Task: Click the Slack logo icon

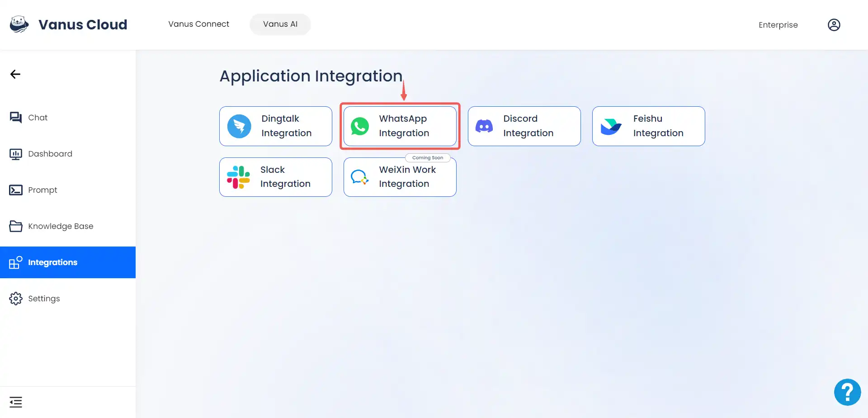Action: (x=238, y=177)
